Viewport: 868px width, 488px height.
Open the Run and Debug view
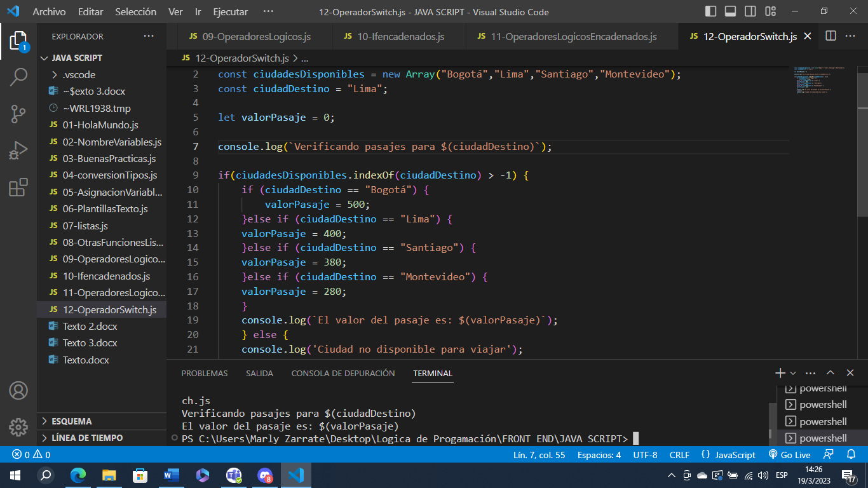tap(18, 151)
